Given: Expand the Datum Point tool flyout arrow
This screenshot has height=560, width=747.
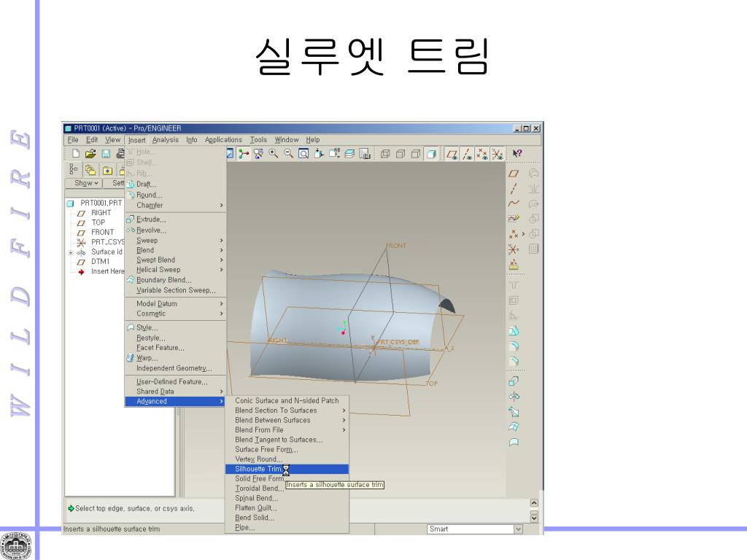Looking at the screenshot, I should (x=523, y=234).
